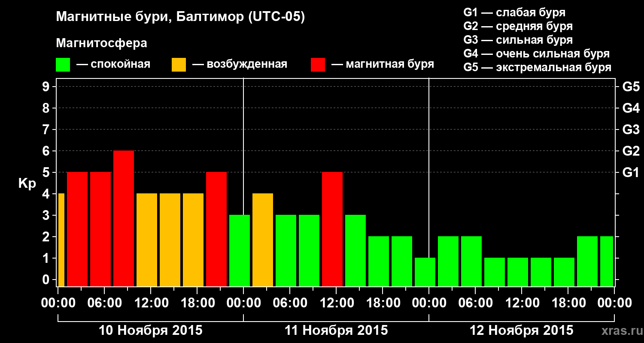Click the narrow first orange bar at 00:00
This screenshot has width=644, height=343.
(x=61, y=240)
